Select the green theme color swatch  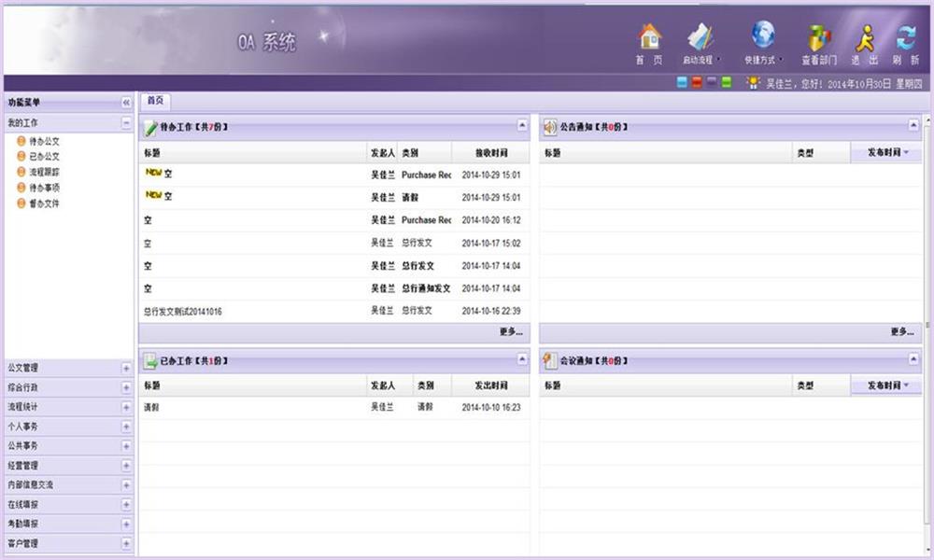pos(727,83)
